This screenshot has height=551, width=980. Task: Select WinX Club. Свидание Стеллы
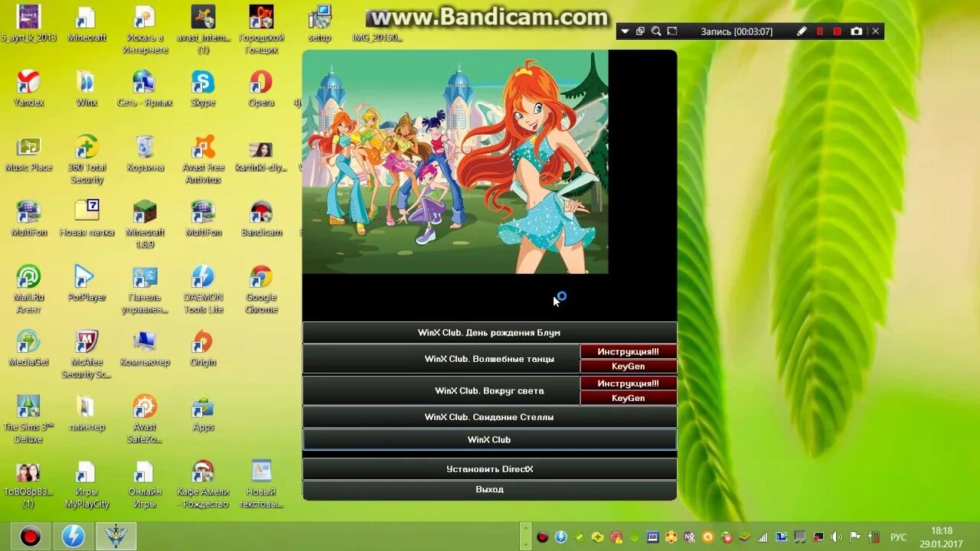point(489,417)
